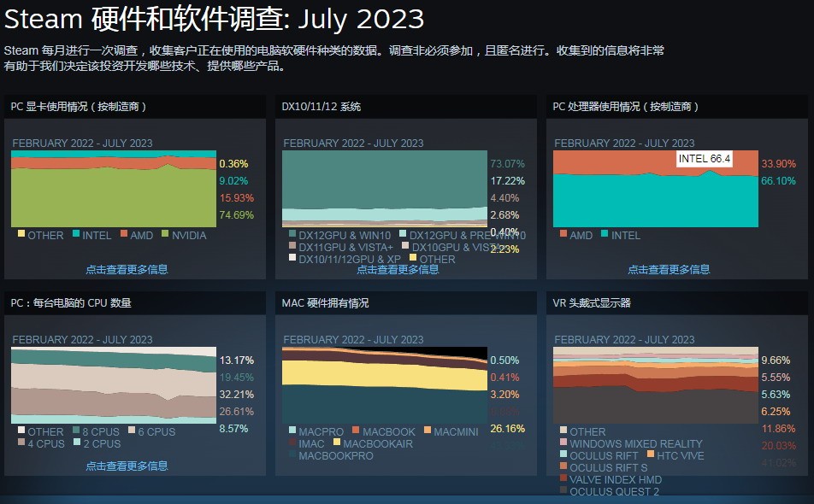Click the MACBOOK legend swatch
The height and width of the screenshot is (504, 814).
coord(356,430)
